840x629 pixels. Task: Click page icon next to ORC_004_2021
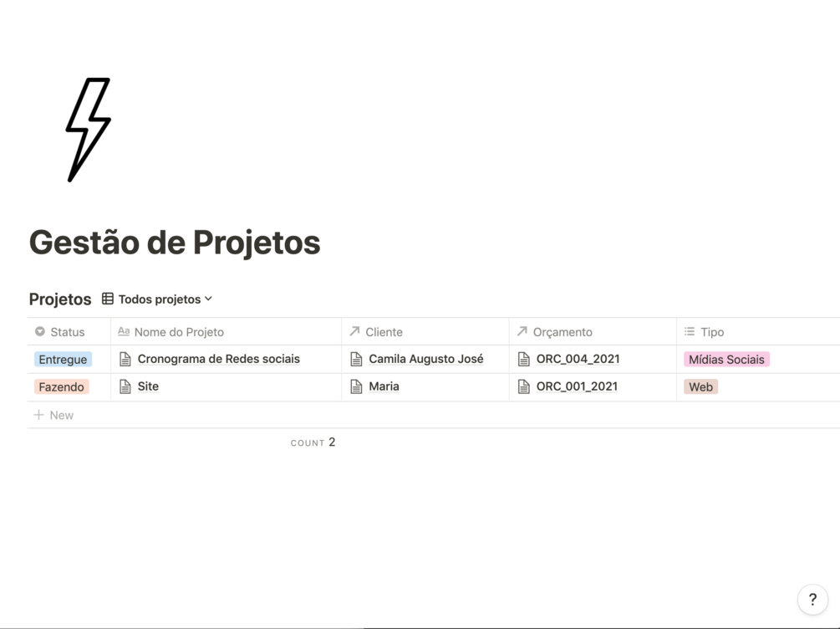click(524, 359)
